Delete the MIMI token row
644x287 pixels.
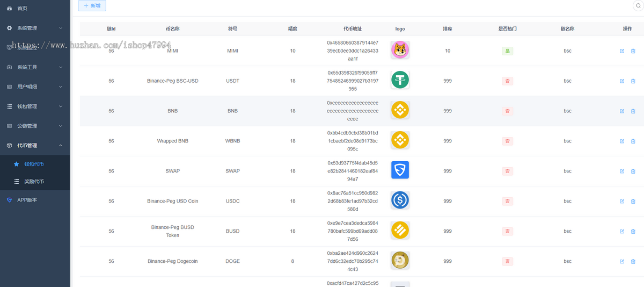pos(633,51)
